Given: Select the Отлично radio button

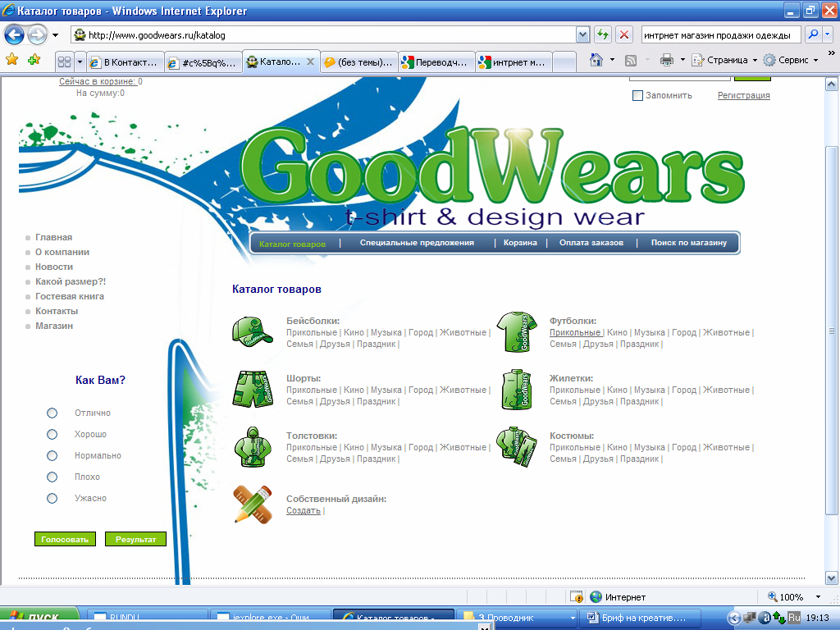Looking at the screenshot, I should pos(52,413).
